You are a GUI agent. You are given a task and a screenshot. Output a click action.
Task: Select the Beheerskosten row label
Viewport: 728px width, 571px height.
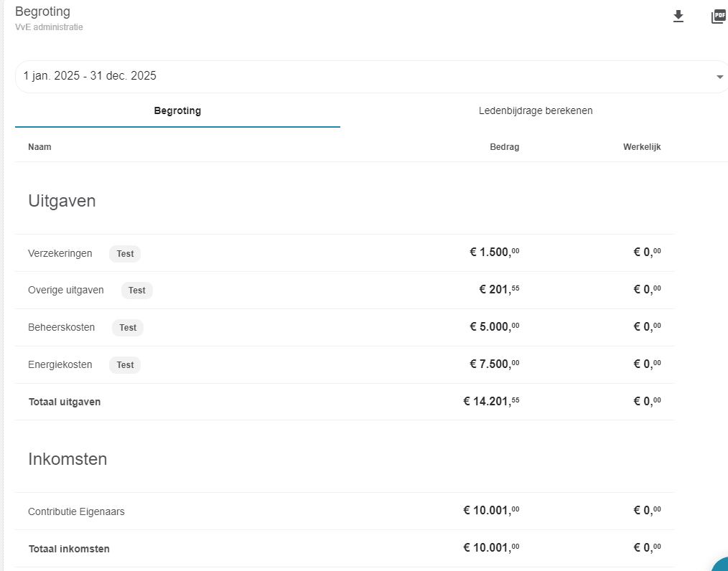click(62, 328)
